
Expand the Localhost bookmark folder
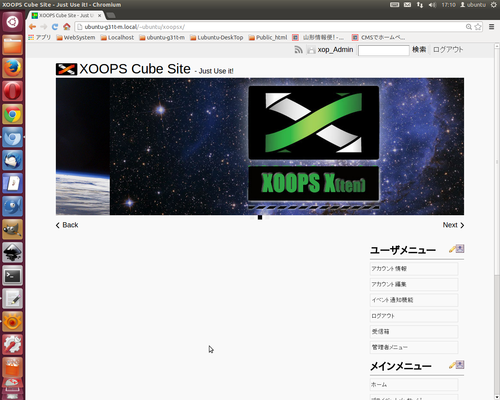pos(117,37)
